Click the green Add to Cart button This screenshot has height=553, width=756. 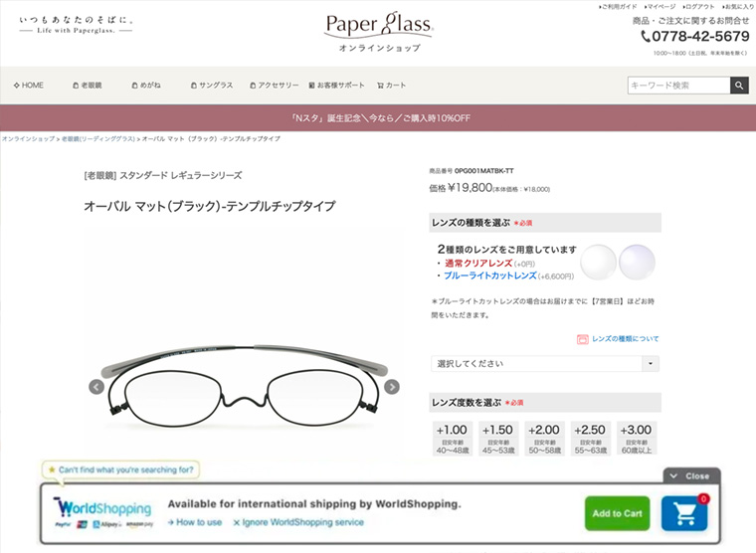(x=617, y=513)
